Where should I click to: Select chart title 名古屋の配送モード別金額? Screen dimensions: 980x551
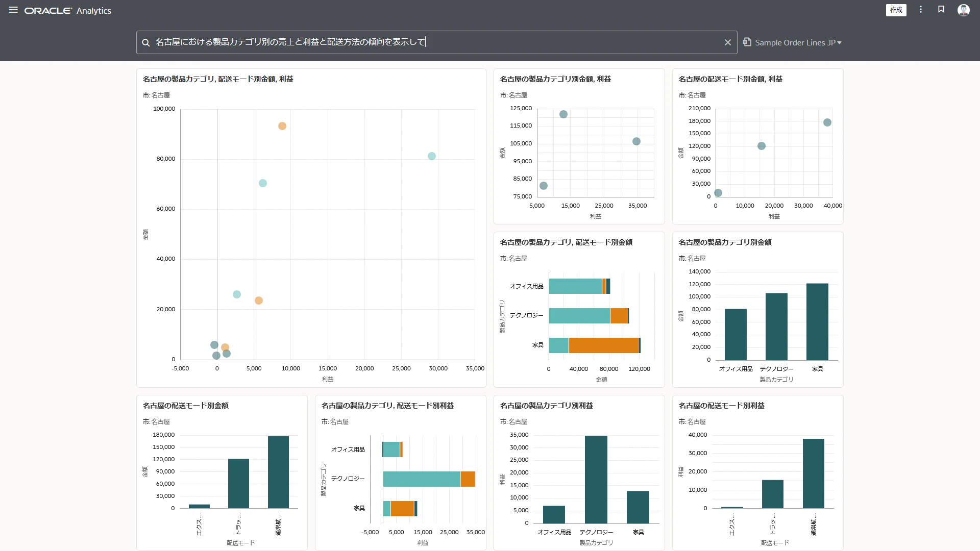[x=185, y=406]
